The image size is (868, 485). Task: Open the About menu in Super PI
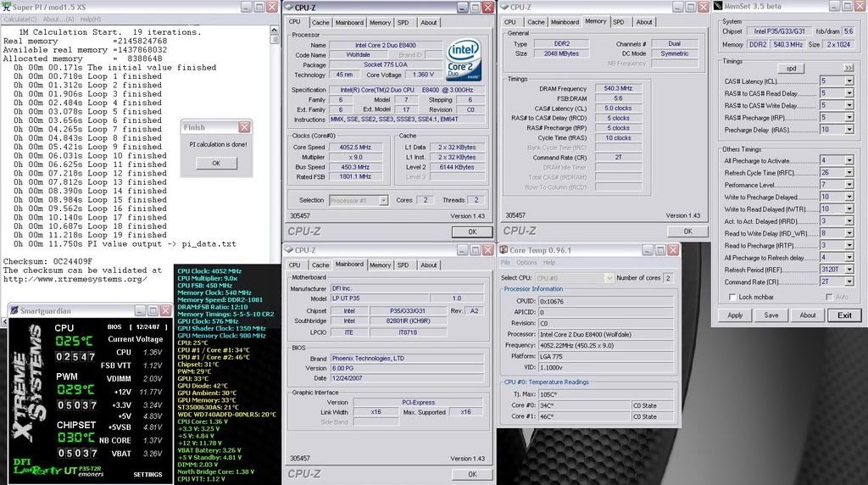pos(58,19)
